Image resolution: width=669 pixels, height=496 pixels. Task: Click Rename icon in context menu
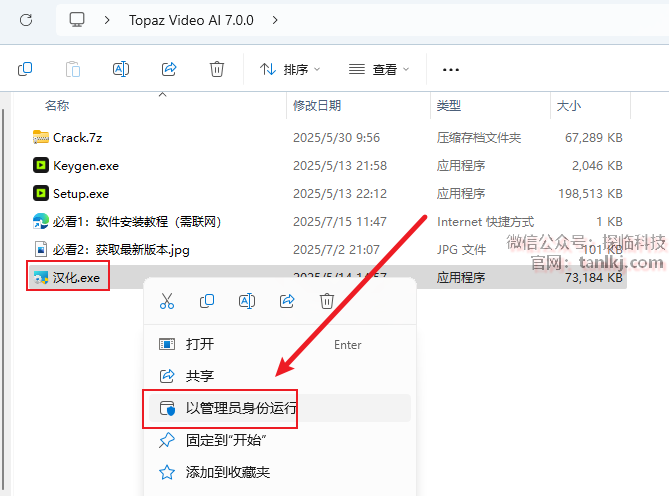[x=247, y=300]
